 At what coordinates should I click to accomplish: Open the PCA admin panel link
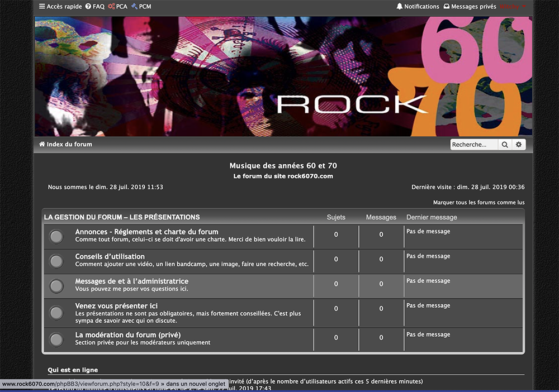[x=117, y=6]
